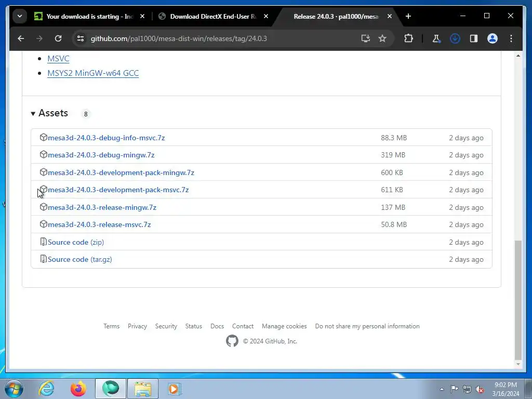Close the Release 24.0.3 tab
Image resolution: width=532 pixels, height=399 pixels.
point(390,16)
